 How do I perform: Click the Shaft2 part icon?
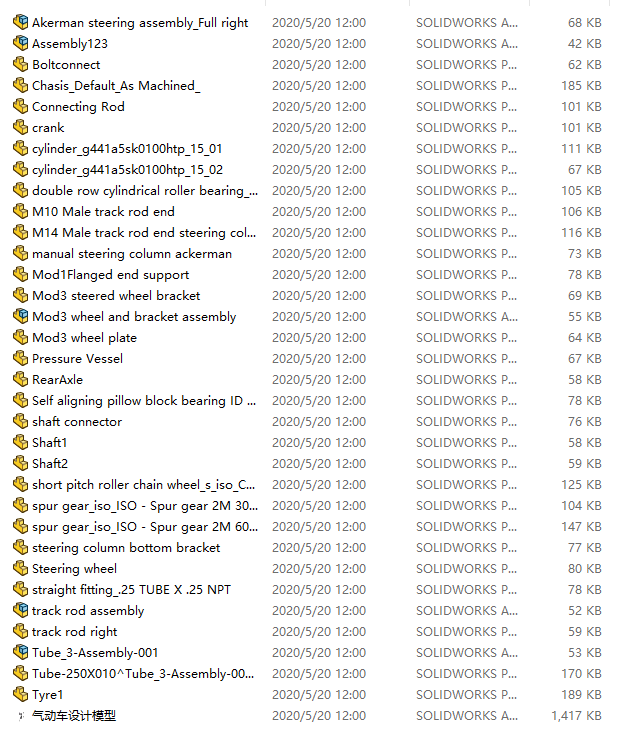coord(21,463)
